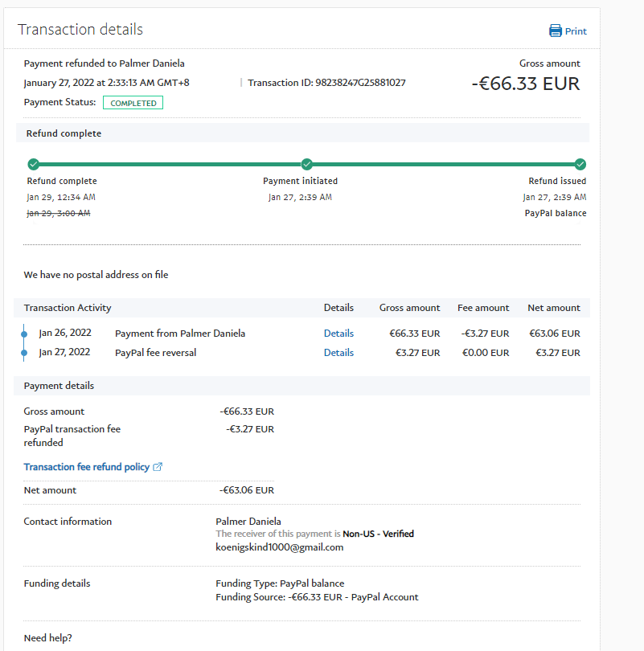Open Details for PayPal fee reversal
Image resolution: width=644 pixels, height=651 pixels.
[x=338, y=353]
